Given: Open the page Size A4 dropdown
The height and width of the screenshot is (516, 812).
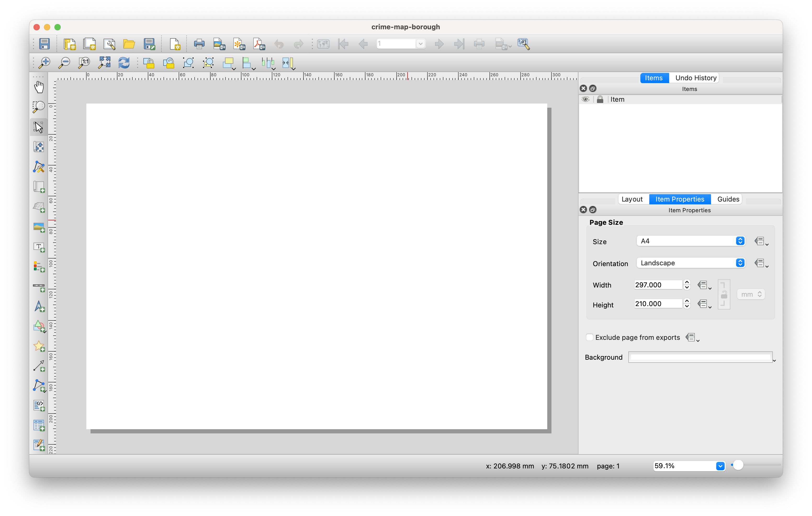Looking at the screenshot, I should point(690,241).
